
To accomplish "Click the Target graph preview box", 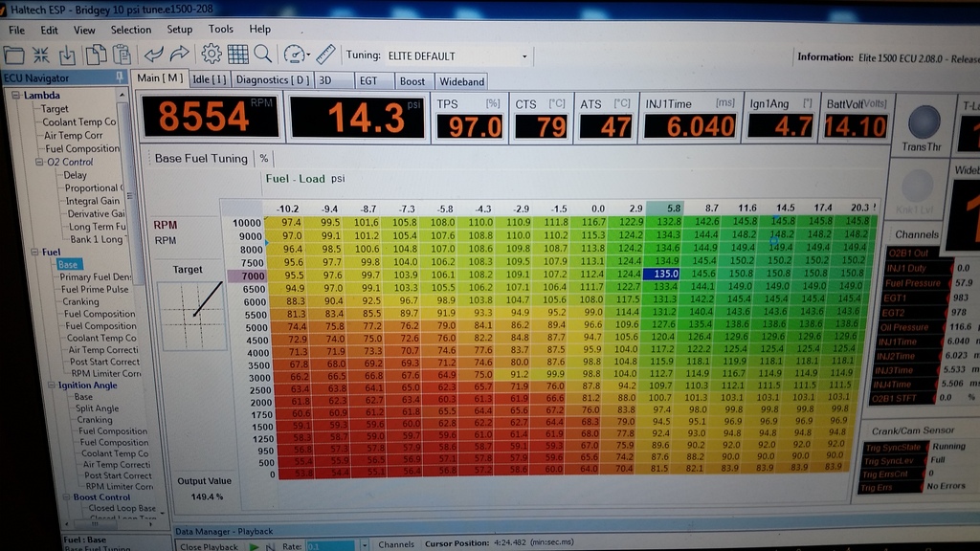I will pos(190,316).
